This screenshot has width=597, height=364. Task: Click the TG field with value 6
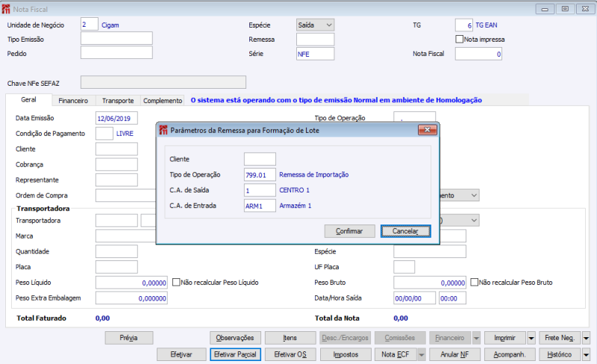(x=464, y=25)
